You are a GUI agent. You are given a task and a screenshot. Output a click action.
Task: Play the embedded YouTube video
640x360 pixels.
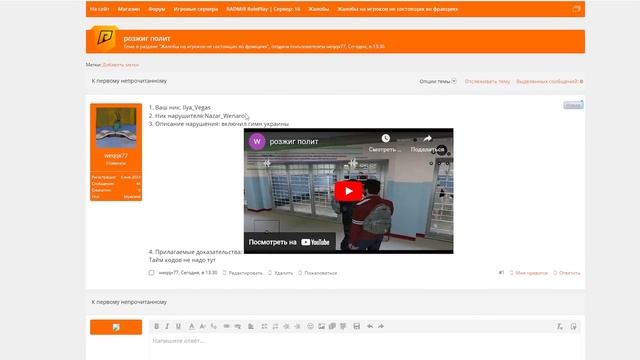coord(349,191)
